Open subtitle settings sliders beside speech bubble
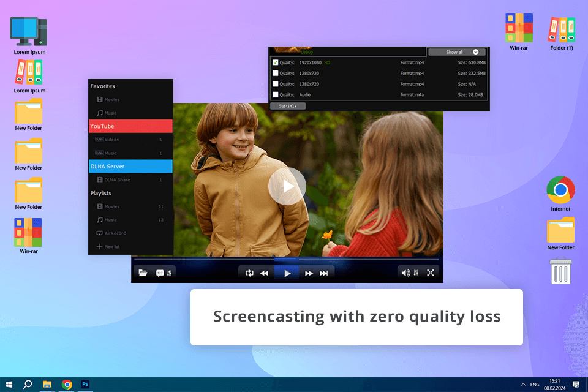The height and width of the screenshot is (392, 588). (x=170, y=273)
